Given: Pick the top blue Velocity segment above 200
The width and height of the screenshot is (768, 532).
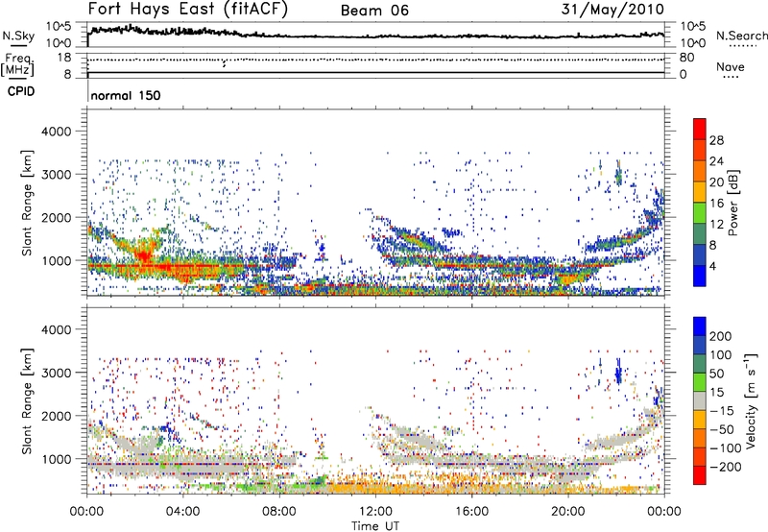Looking at the screenshot, I should [x=700, y=326].
